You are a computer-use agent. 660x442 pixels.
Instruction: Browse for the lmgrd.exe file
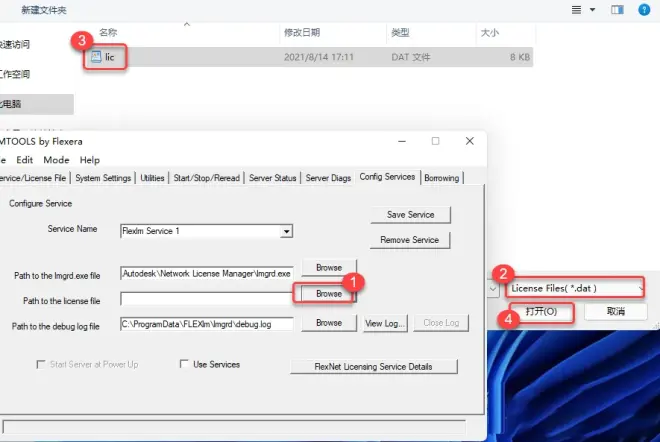(329, 268)
